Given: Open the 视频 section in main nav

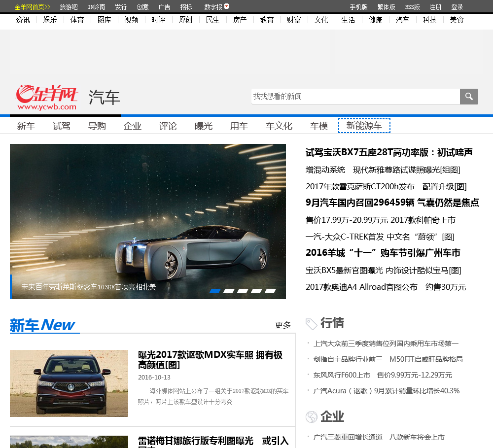Looking at the screenshot, I should [x=132, y=20].
